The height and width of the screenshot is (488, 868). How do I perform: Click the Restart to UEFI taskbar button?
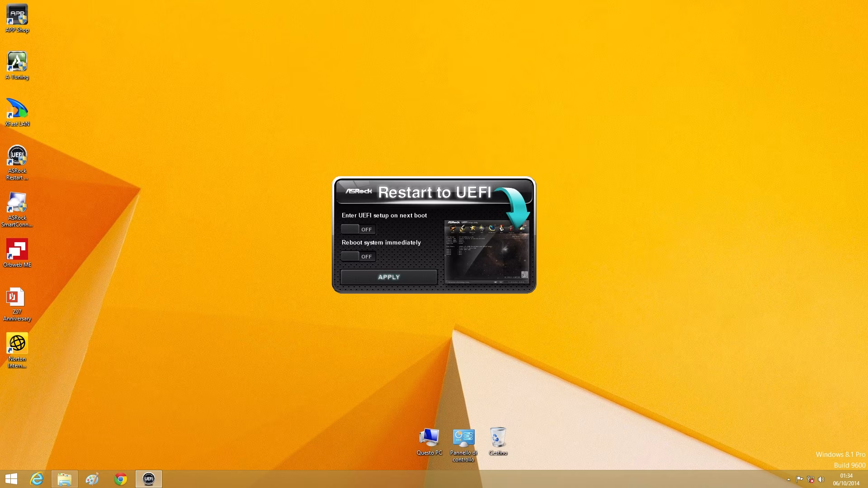pos(149,479)
